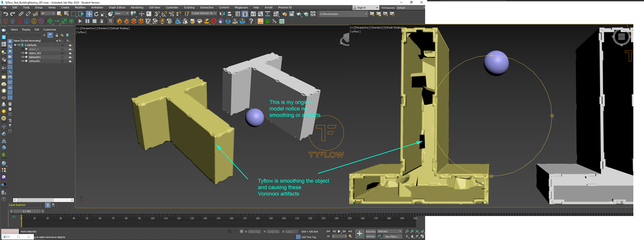
Task: Toggle Window/Crossing selection mode
Action: [80, 14]
